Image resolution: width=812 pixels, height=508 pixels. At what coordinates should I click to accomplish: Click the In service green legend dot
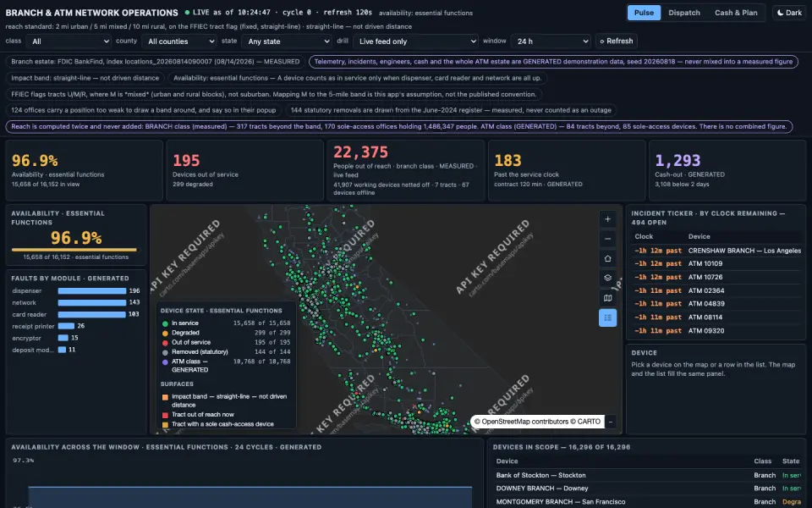(165, 323)
